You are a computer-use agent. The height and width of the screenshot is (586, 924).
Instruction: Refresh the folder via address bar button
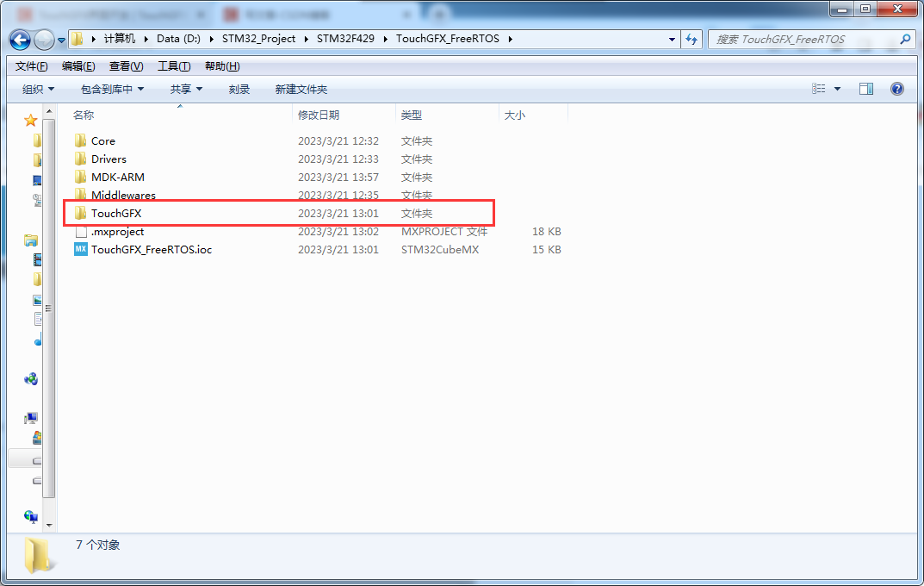691,40
